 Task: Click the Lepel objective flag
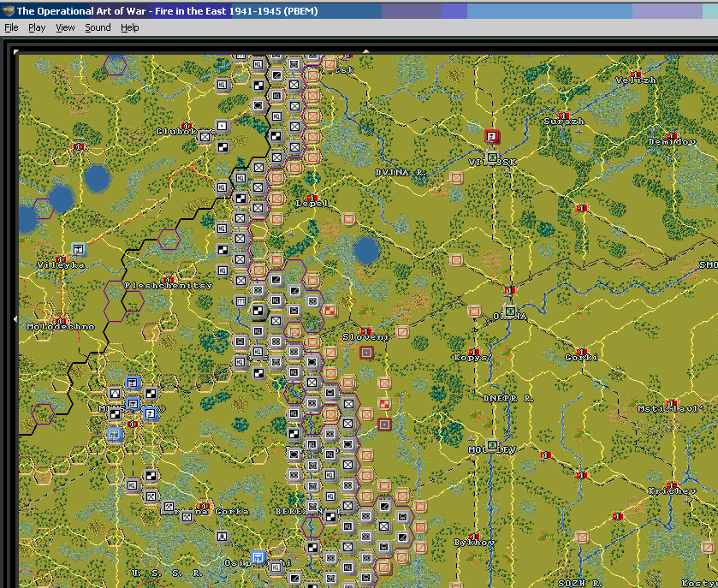point(312,198)
